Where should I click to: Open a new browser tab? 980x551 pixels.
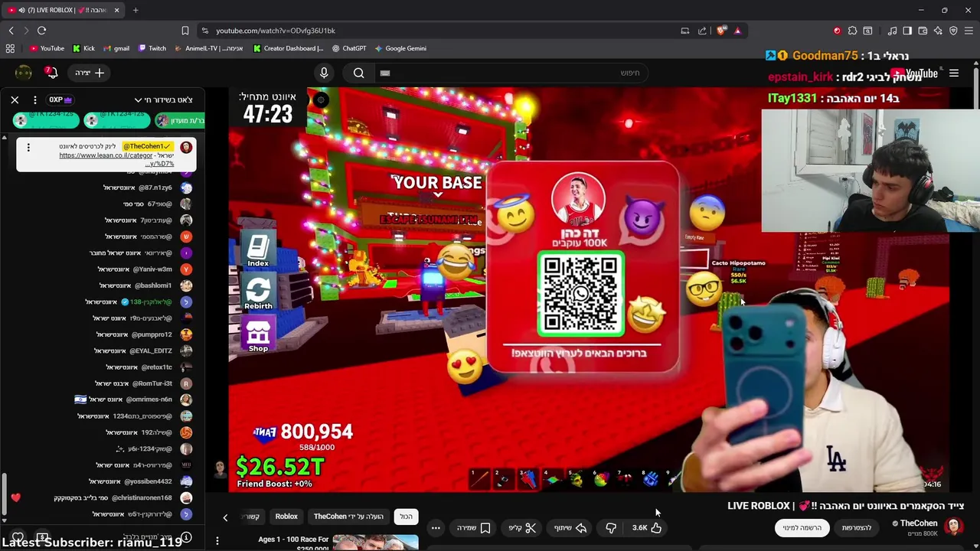click(136, 10)
